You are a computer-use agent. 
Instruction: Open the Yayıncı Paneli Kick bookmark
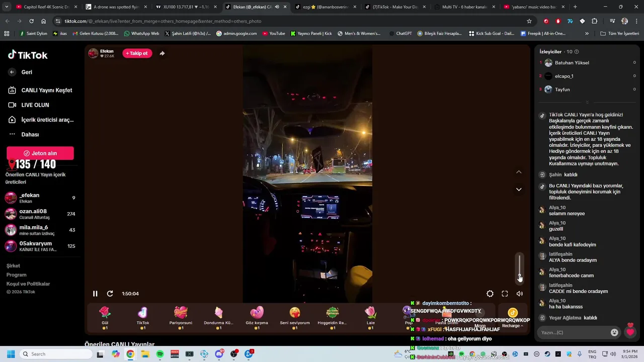(x=311, y=34)
